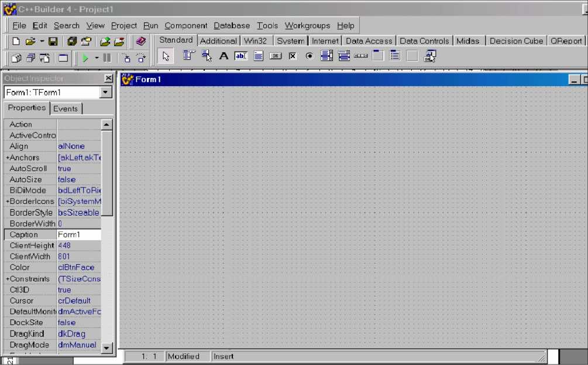Select the Button component icon

(275, 56)
